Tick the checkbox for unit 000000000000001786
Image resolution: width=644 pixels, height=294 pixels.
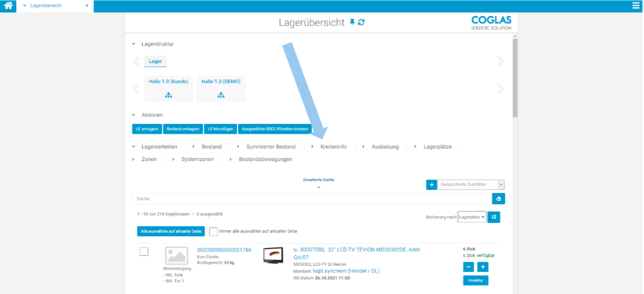[x=144, y=251]
